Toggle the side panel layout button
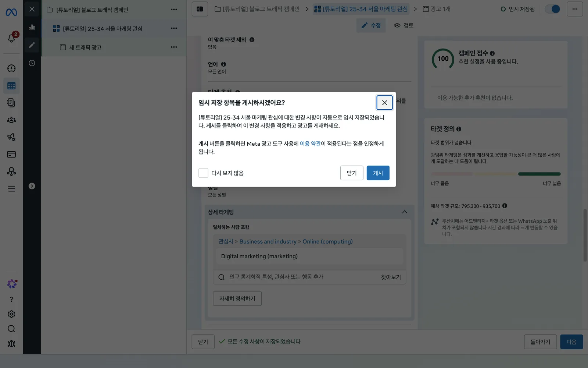The height and width of the screenshot is (368, 588). 200,9
